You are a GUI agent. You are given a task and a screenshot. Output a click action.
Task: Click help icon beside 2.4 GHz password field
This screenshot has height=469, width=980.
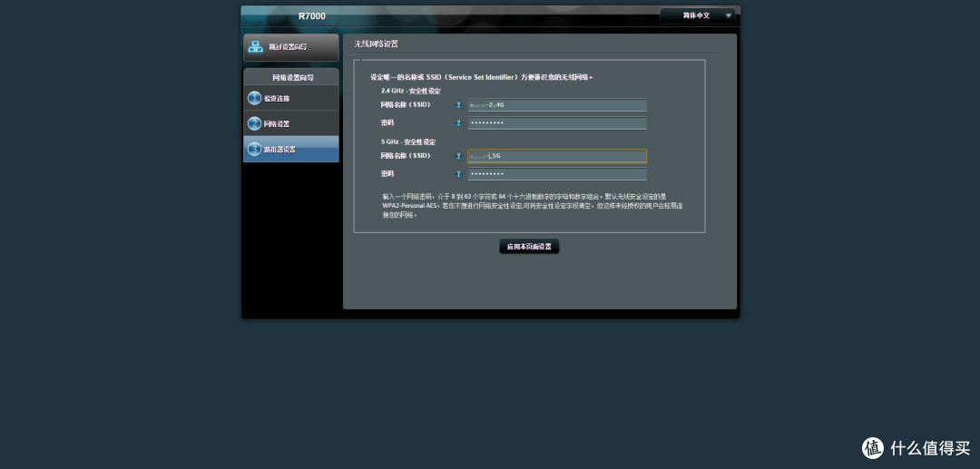[x=459, y=123]
